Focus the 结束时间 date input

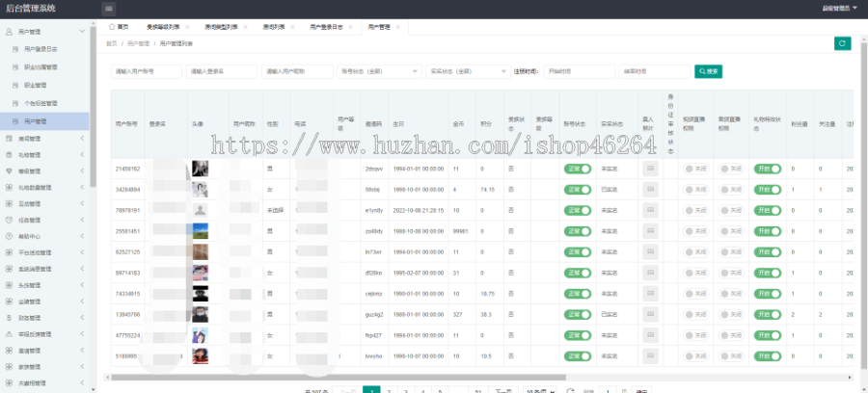tap(655, 71)
